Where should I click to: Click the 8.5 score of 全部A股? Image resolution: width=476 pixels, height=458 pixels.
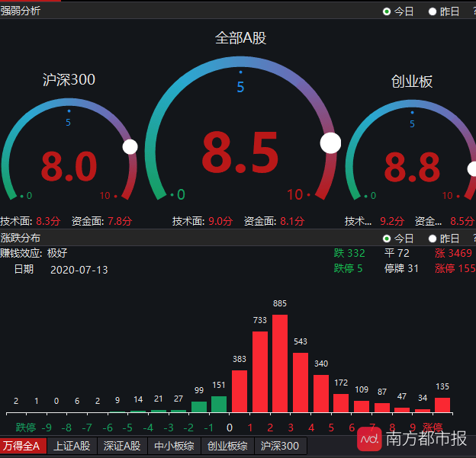(240, 152)
